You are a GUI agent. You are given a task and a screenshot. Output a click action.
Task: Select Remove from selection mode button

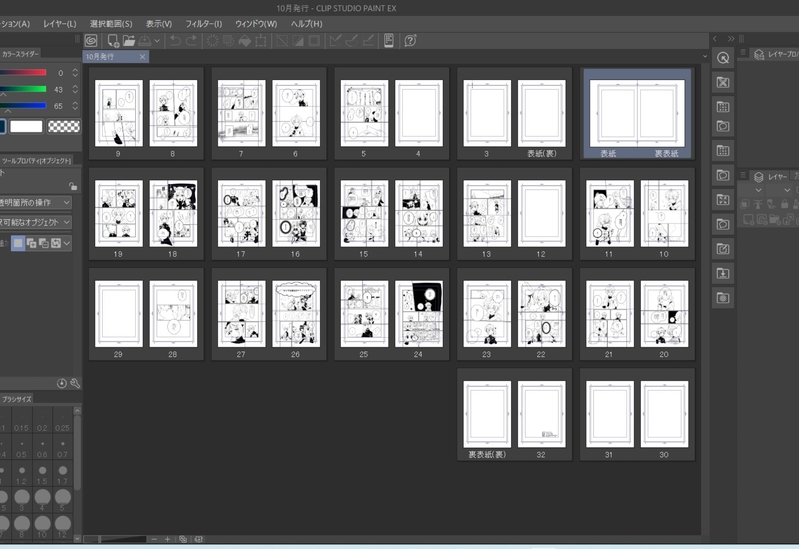(x=43, y=243)
